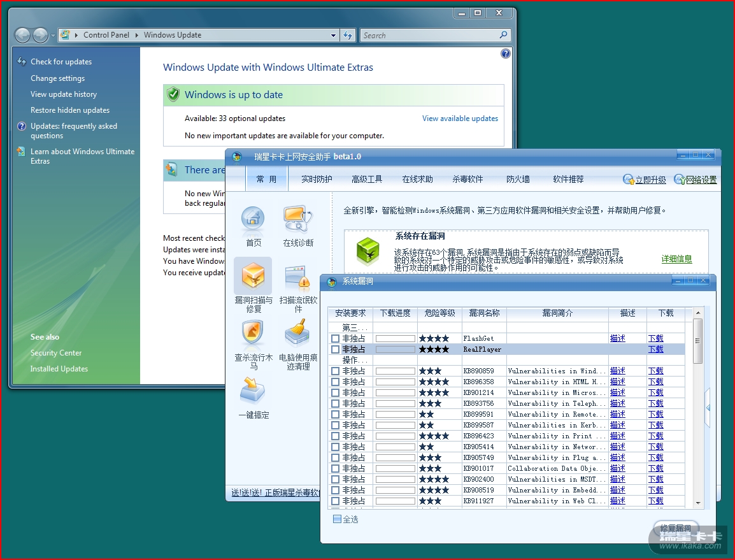Click the KB902400 download progress bar
This screenshot has height=560, width=735.
(x=395, y=479)
